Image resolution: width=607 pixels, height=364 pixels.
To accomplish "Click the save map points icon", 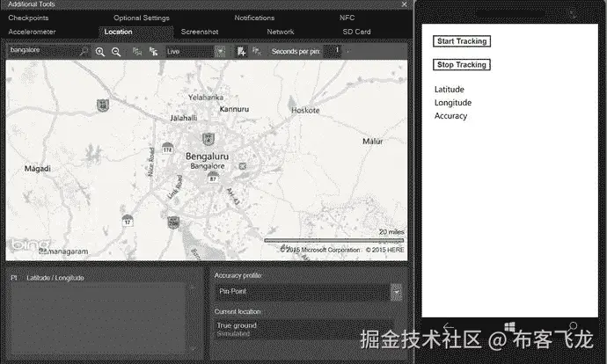I will [241, 52].
